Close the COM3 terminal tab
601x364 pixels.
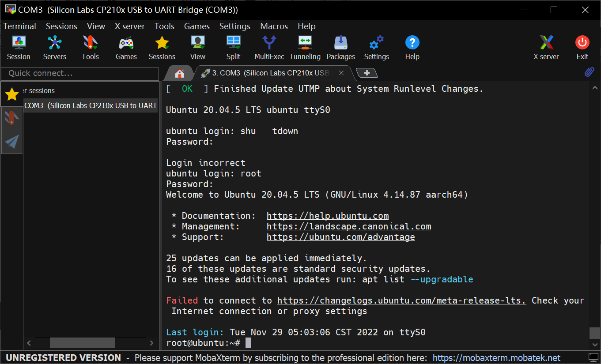click(341, 73)
